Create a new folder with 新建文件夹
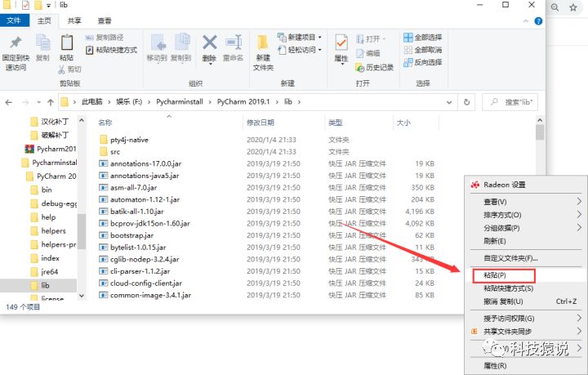Image resolution: width=588 pixels, height=375 pixels. [x=263, y=52]
